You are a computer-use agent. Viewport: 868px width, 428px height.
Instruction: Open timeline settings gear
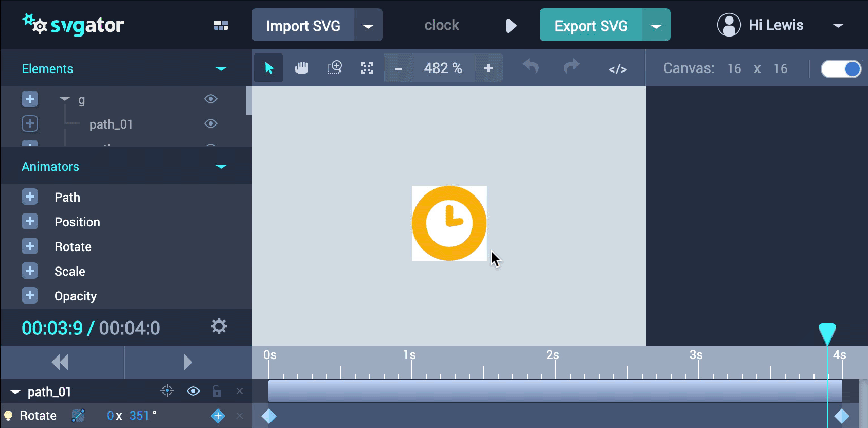pyautogui.click(x=219, y=326)
